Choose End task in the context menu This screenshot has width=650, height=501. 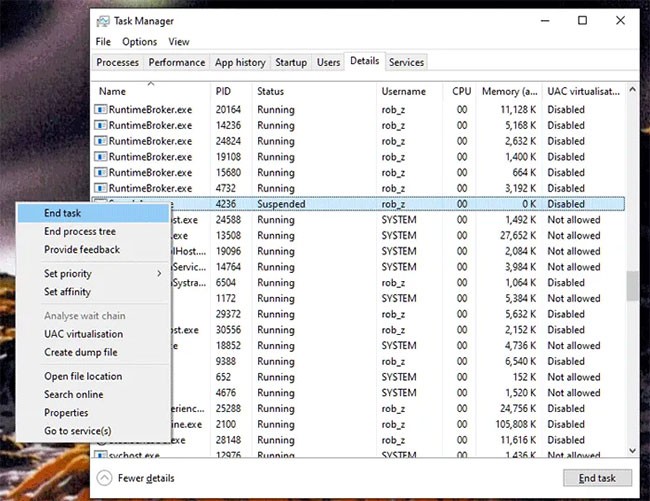tap(62, 213)
